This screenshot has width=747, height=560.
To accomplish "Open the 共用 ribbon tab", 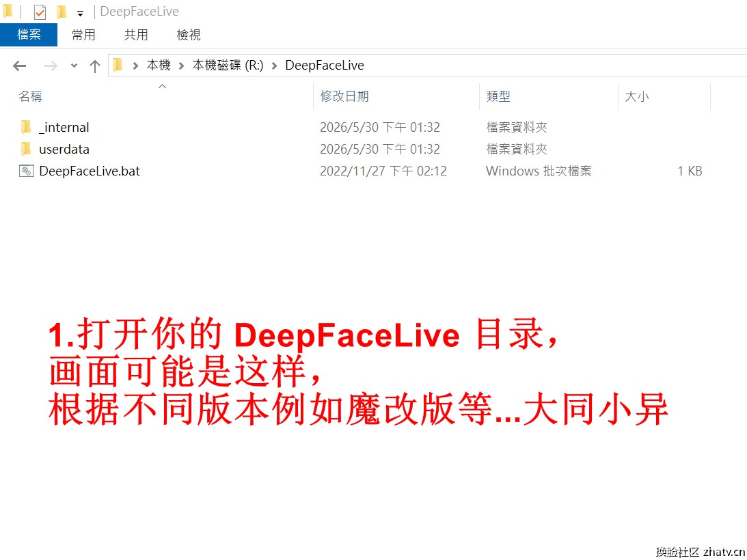I will (x=136, y=35).
